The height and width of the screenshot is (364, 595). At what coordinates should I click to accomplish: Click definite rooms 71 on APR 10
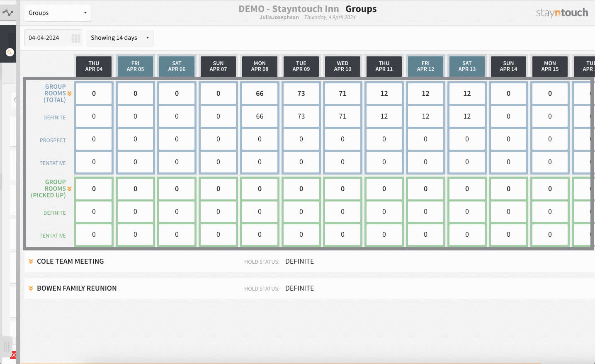point(342,116)
